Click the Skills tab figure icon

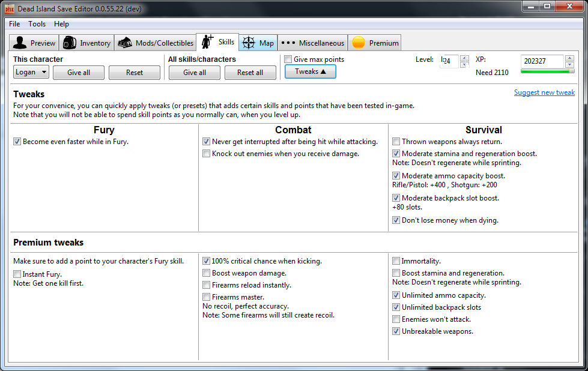tap(207, 41)
